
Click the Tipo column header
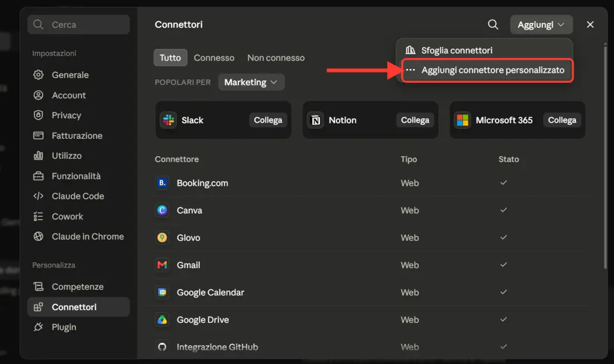(x=409, y=159)
